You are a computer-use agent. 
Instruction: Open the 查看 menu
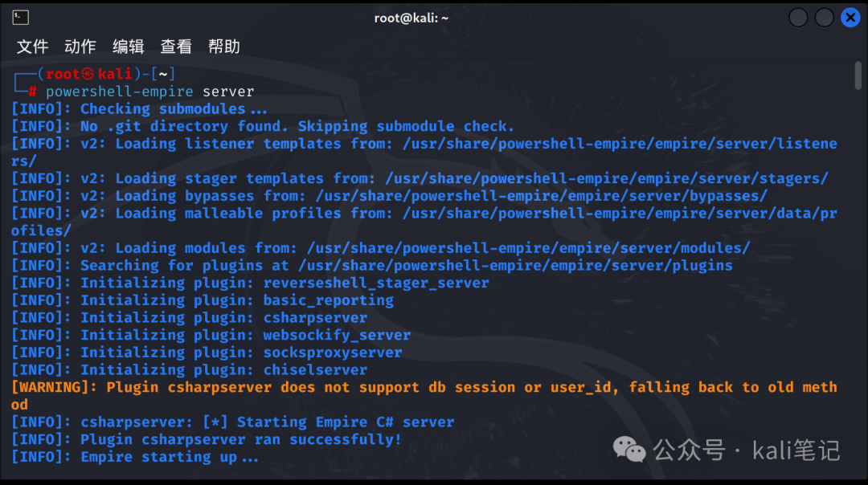click(176, 47)
